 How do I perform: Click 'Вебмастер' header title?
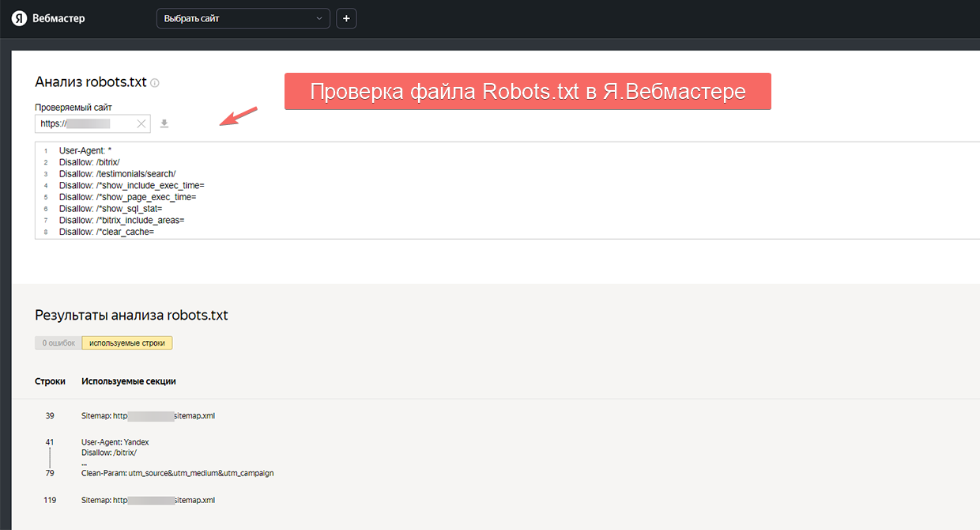click(x=58, y=18)
